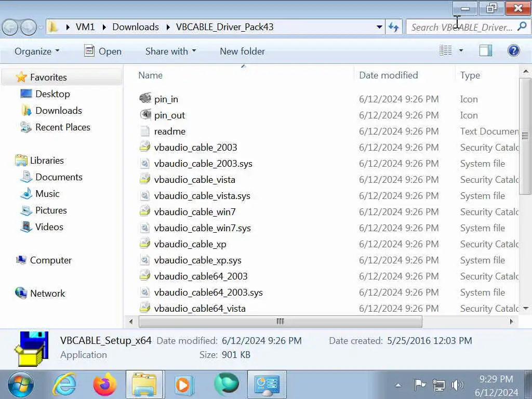Select vbaudio_cable_win7.sys file icon
The height and width of the screenshot is (399, 532).
(x=145, y=228)
